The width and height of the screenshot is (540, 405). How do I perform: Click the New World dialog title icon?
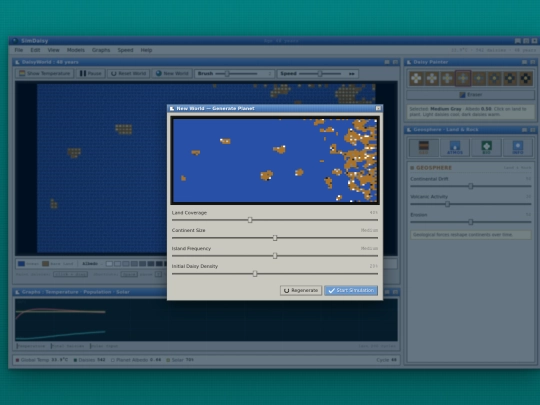(172, 108)
